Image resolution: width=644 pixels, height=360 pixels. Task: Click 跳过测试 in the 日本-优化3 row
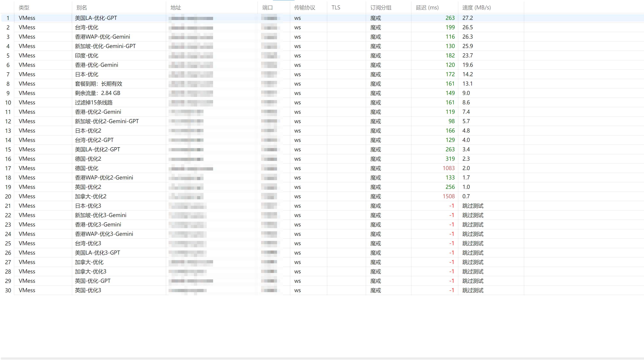coord(473,206)
